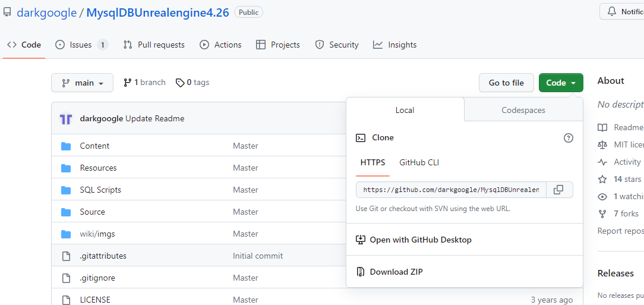Open the Security tab
Image resolution: width=644 pixels, height=305 pixels.
337,45
